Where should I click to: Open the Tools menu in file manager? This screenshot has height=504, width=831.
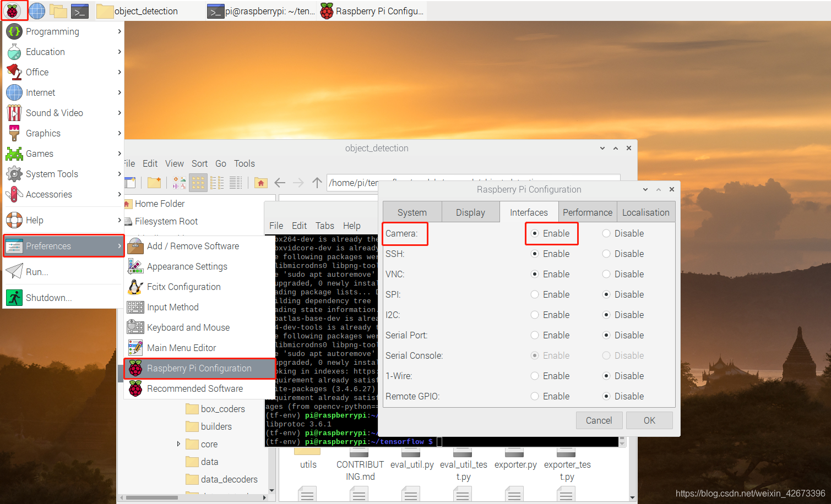pyautogui.click(x=244, y=163)
